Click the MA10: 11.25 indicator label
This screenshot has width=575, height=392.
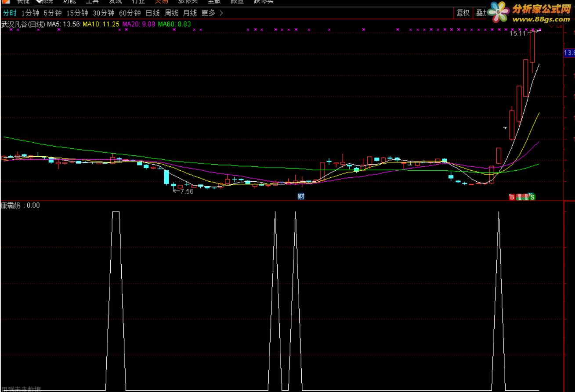point(101,24)
